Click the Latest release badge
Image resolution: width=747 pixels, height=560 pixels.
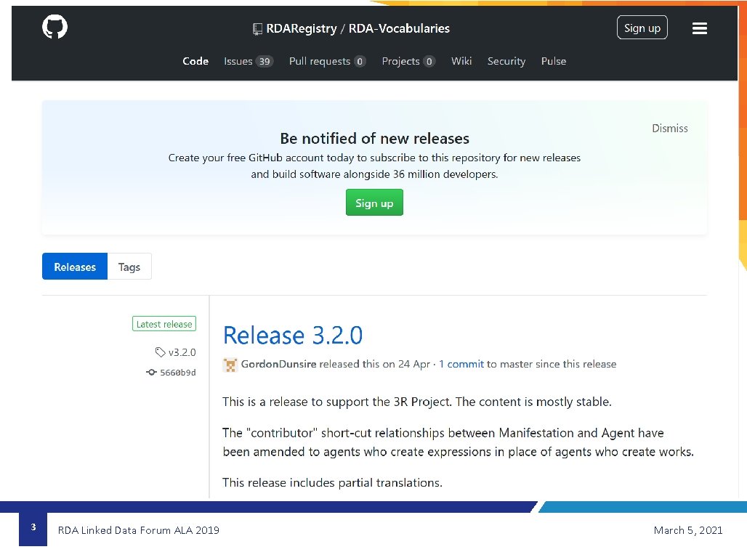click(x=164, y=324)
